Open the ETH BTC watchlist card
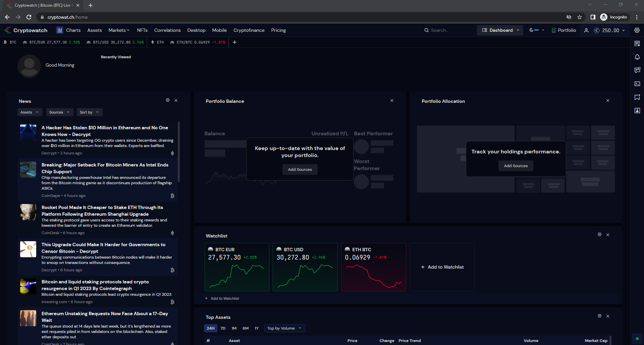Viewport: 644px width, 345px height. [374, 267]
